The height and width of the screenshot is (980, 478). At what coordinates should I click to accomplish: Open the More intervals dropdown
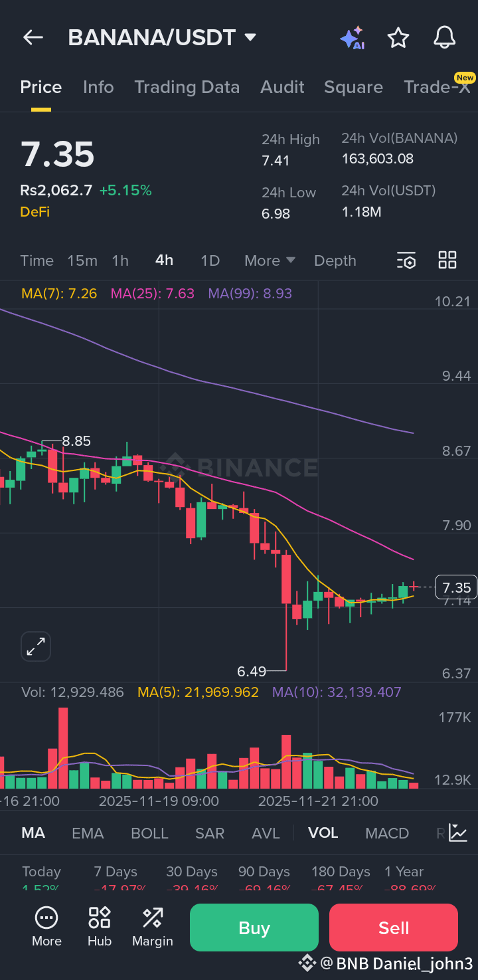[x=270, y=260]
